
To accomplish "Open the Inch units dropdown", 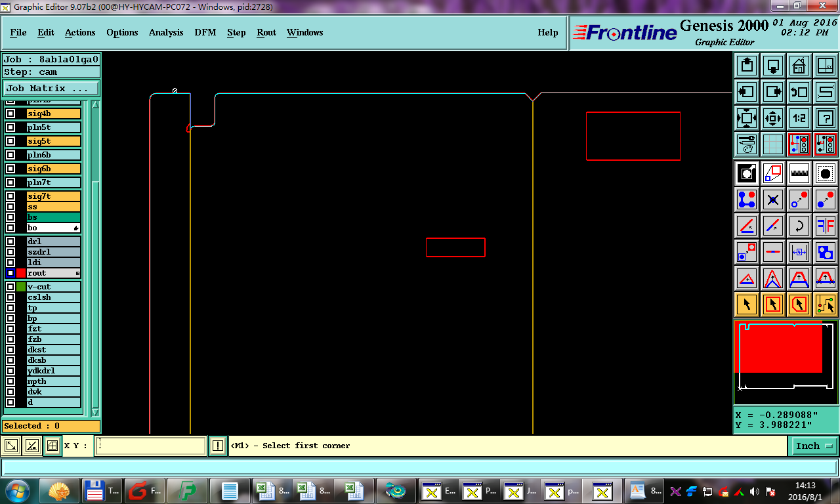I will coord(814,446).
